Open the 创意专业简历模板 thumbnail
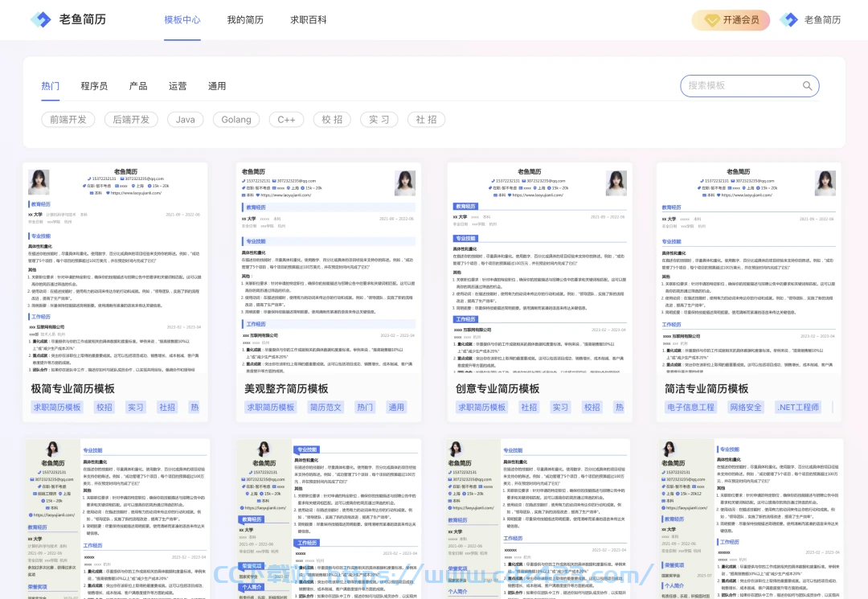 point(540,268)
